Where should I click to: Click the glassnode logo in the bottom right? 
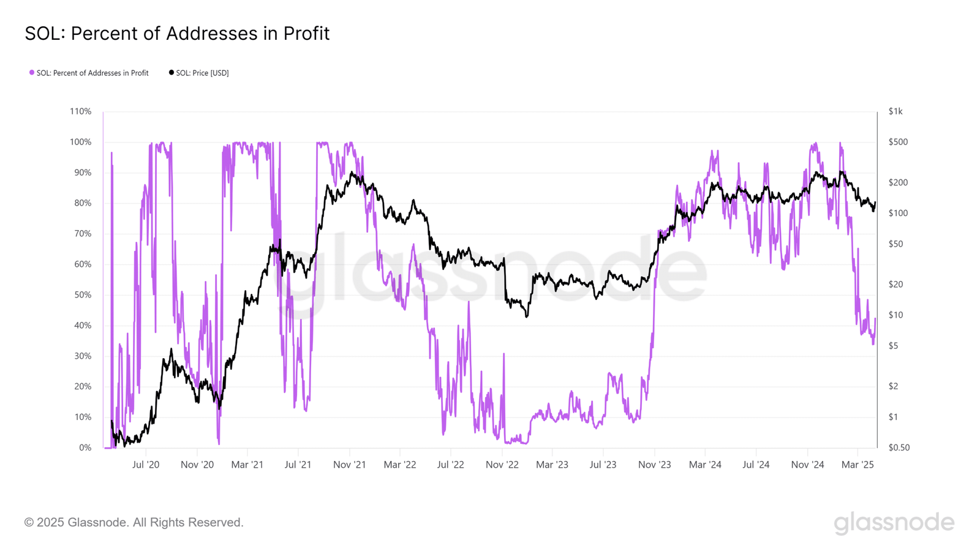(894, 523)
